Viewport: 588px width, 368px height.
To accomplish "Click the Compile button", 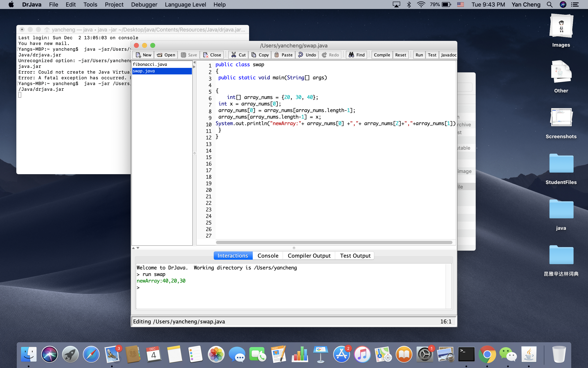I will coord(382,55).
